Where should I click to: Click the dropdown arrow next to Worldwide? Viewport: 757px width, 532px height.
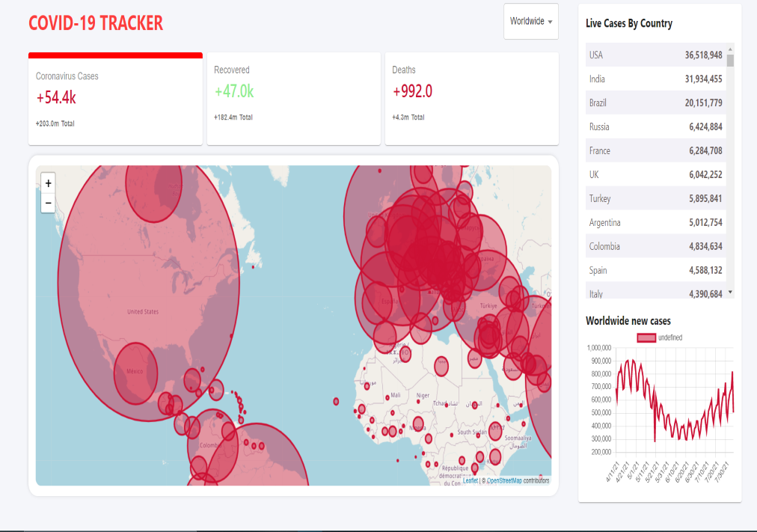coord(551,22)
